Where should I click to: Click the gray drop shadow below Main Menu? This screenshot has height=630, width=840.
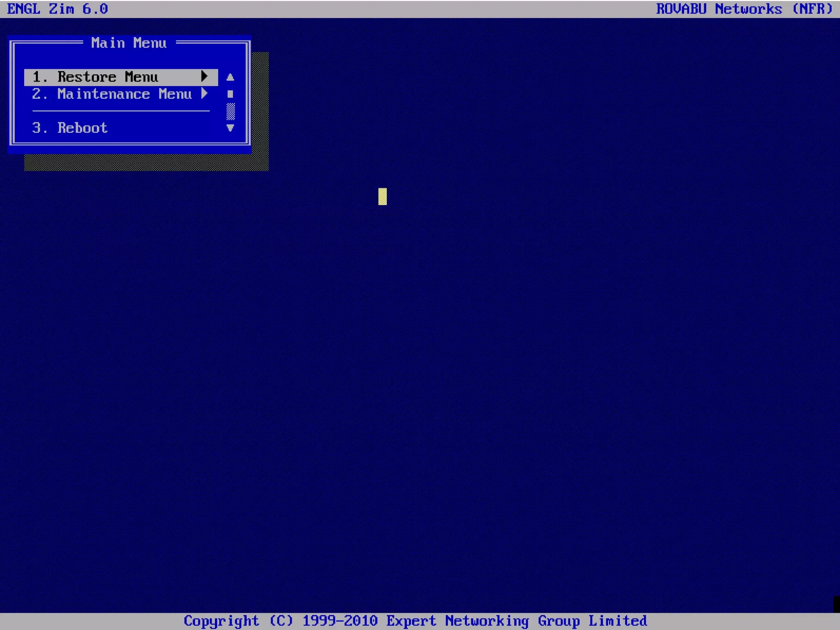click(146, 162)
